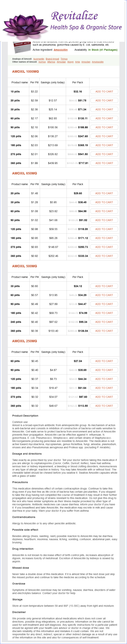This screenshot has height=644, width=127.
Task: Open the Trimox analog link
Action: (64, 59)
